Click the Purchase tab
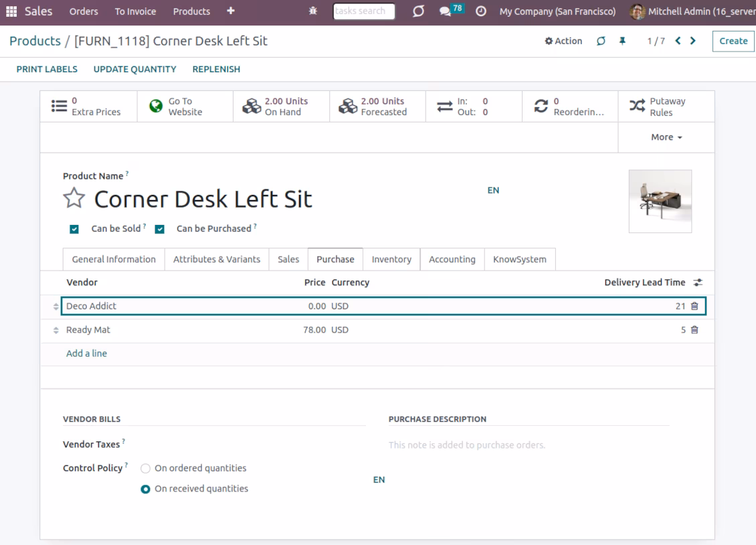The width and height of the screenshot is (756, 545). pos(335,260)
